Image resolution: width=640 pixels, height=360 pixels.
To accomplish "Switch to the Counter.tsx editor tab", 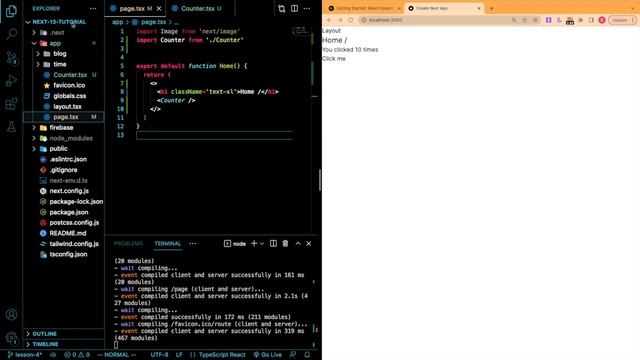I will pos(198,9).
